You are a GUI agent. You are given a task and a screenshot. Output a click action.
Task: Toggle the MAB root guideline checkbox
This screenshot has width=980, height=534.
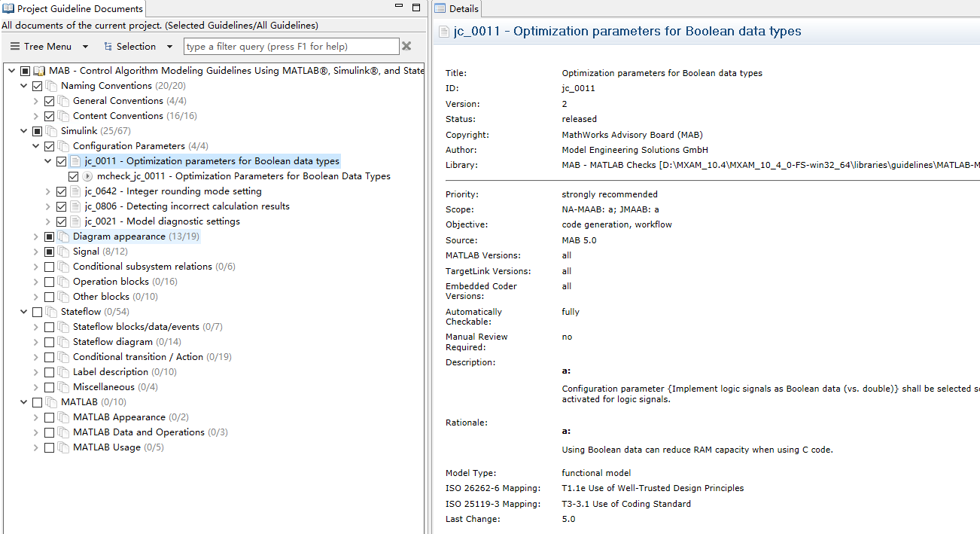(26, 71)
